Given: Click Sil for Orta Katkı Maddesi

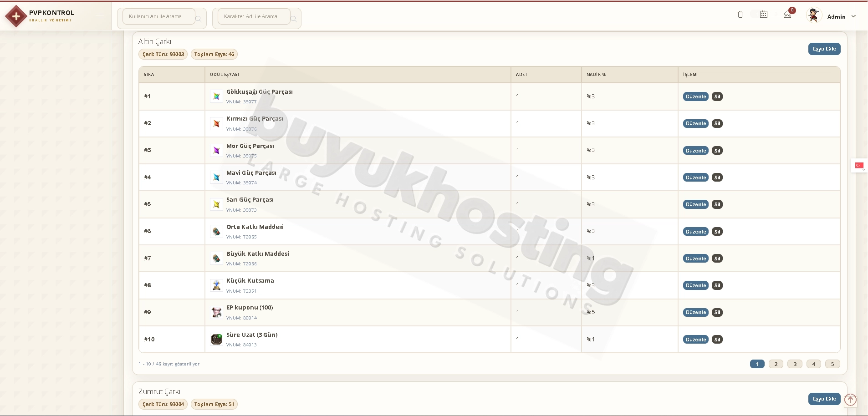Looking at the screenshot, I should [x=717, y=232].
